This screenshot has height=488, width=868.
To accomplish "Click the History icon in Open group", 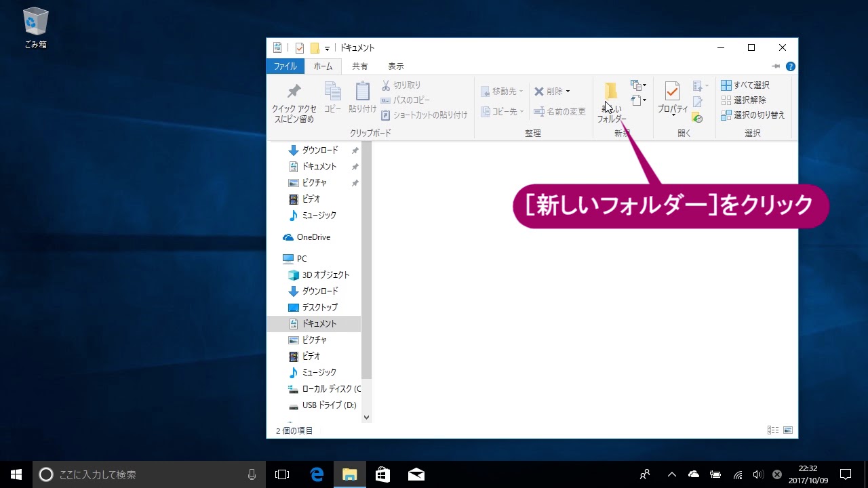I will [697, 117].
